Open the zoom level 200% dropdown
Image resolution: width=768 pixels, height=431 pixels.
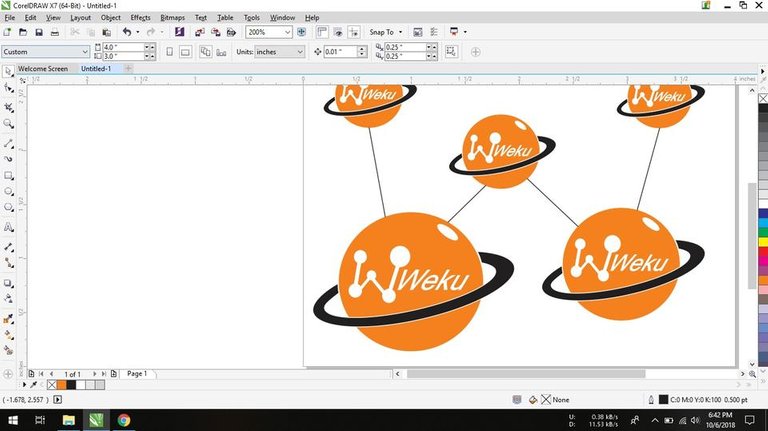tap(288, 32)
